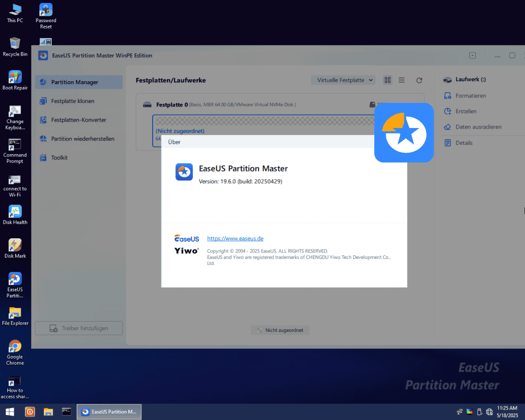Open File Explorer from taskbar
Viewport: 525px width, 420px height.
(x=48, y=412)
